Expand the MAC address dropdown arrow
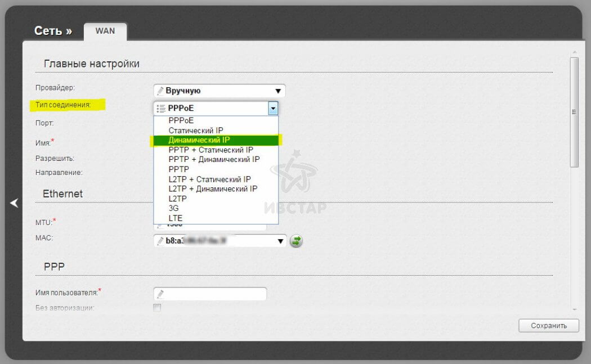This screenshot has height=364, width=591. [281, 241]
